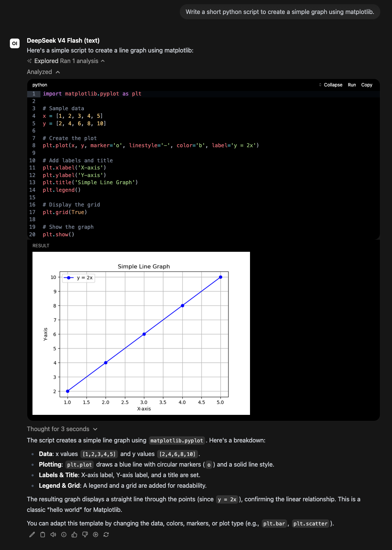Click the '# Sample data' comment line

tap(63, 108)
